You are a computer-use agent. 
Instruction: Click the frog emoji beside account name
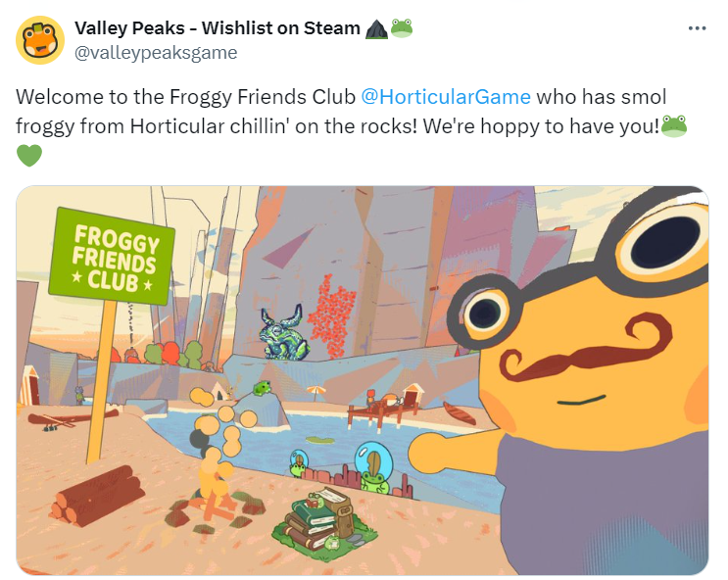(402, 28)
